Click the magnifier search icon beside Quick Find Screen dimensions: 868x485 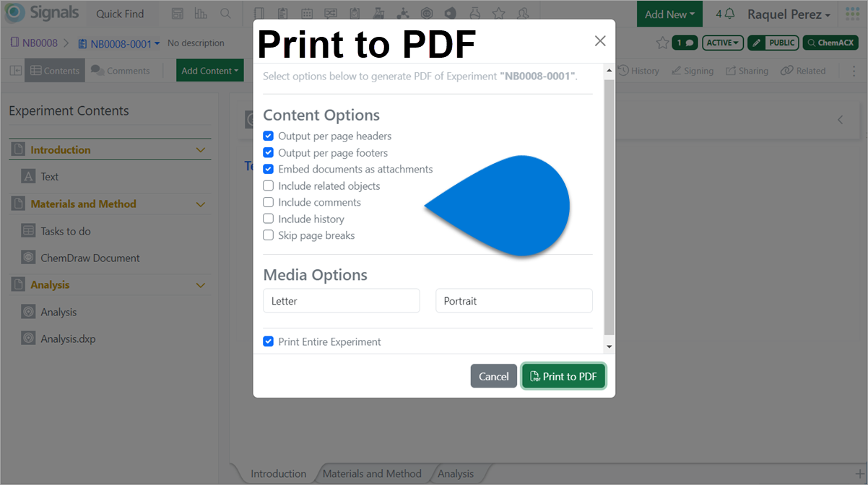225,14
